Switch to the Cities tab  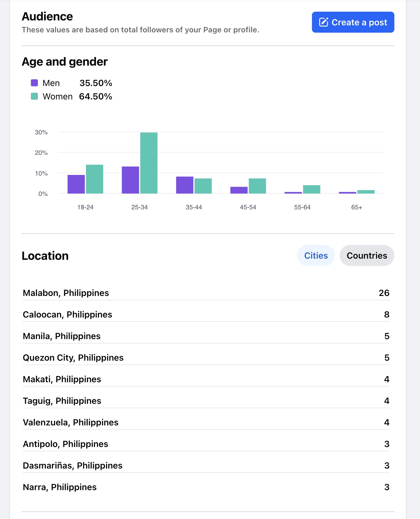(x=316, y=255)
